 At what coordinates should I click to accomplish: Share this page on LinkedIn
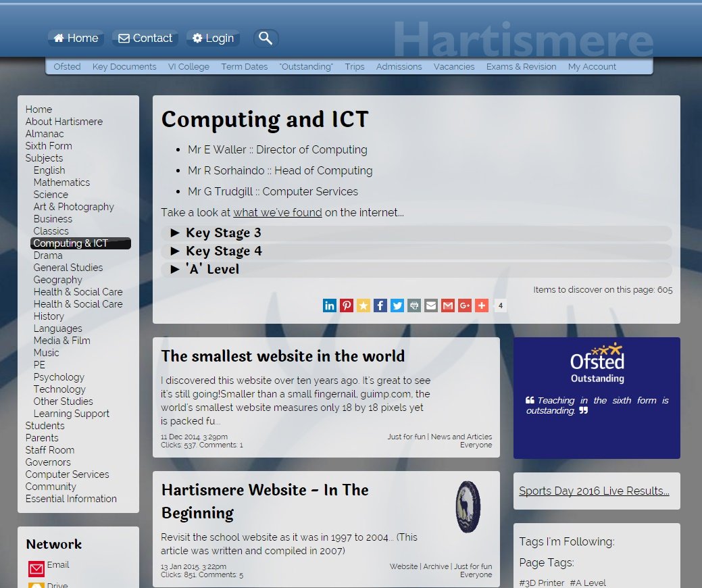330,305
